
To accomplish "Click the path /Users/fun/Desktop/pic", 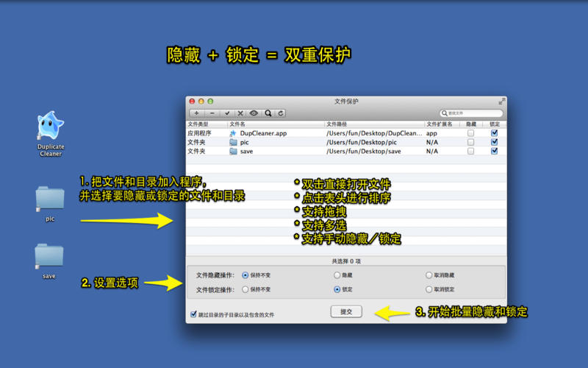I will tap(362, 142).
